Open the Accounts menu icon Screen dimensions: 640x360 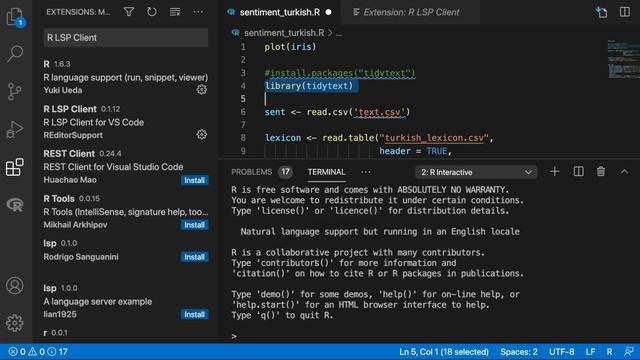pos(15,285)
